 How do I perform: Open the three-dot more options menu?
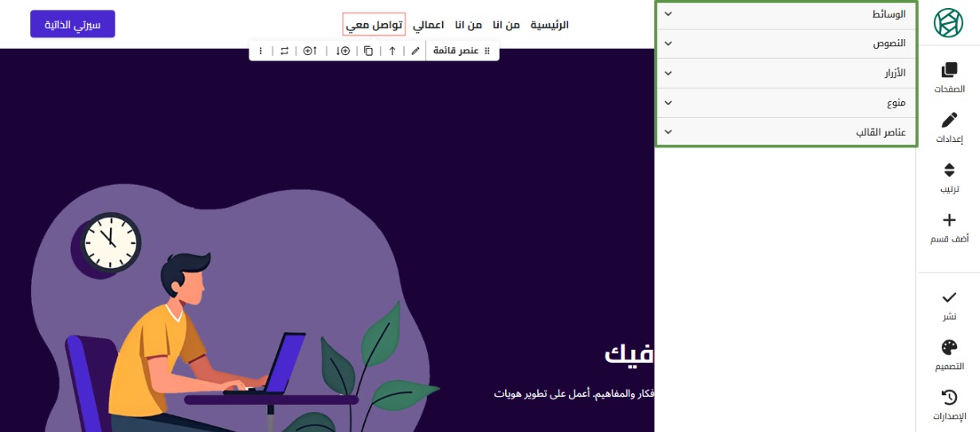[x=261, y=51]
